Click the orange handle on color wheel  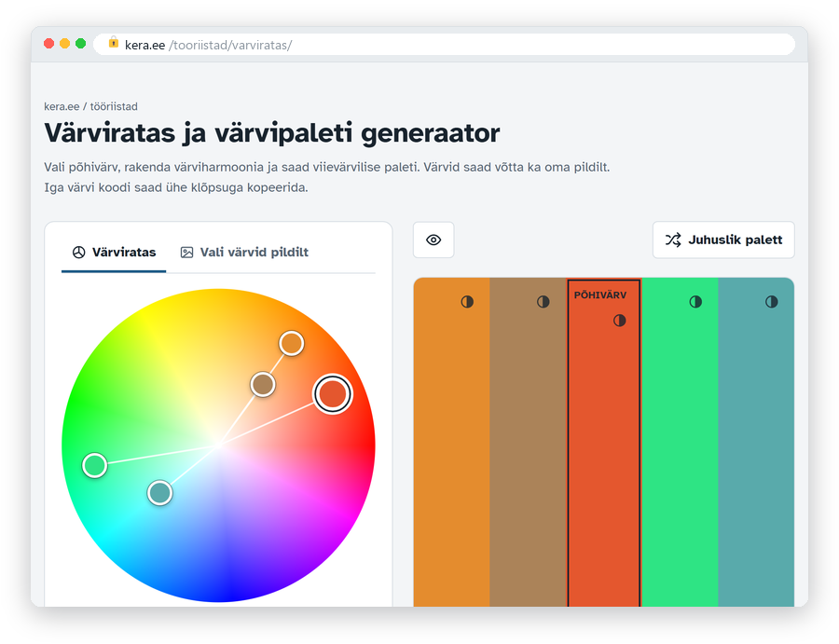click(x=292, y=343)
